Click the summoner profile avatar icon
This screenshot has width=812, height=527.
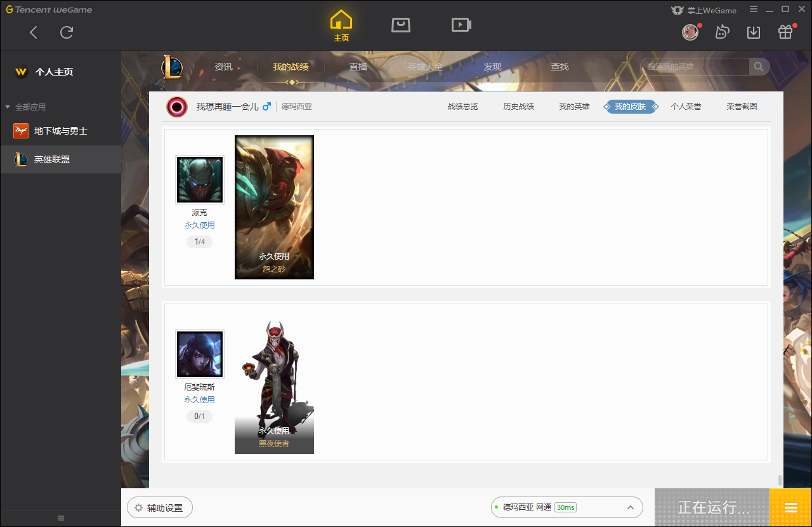click(x=177, y=107)
